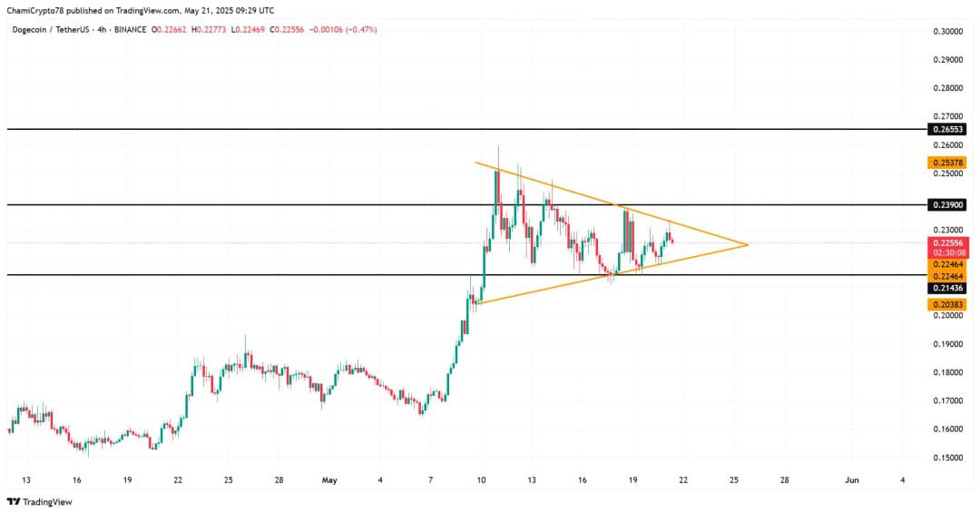Click the 0.15000 tick on price axis
Image resolution: width=980 pixels, height=514 pixels.
[x=947, y=458]
